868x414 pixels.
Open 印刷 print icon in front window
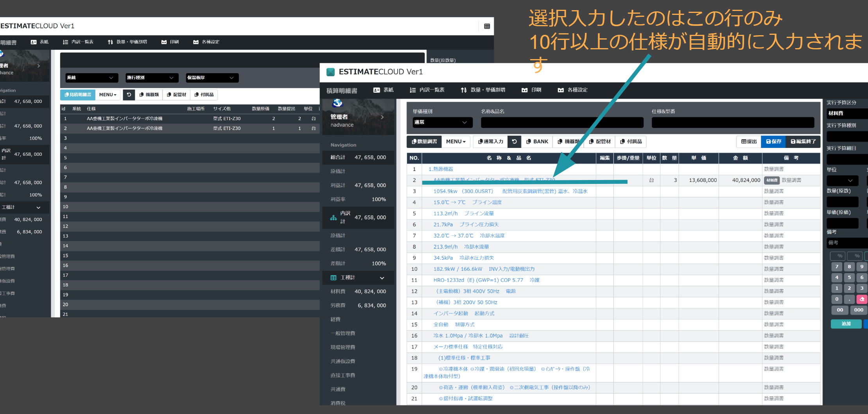524,90
